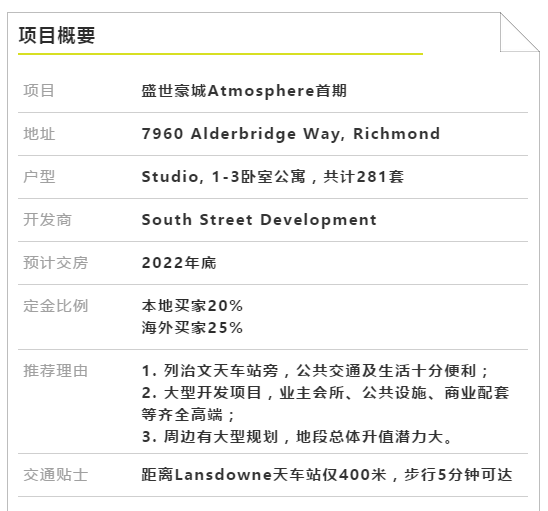The height and width of the screenshot is (511, 548).
Task: Click the 本地买家20% deposit line
Action: point(192,306)
